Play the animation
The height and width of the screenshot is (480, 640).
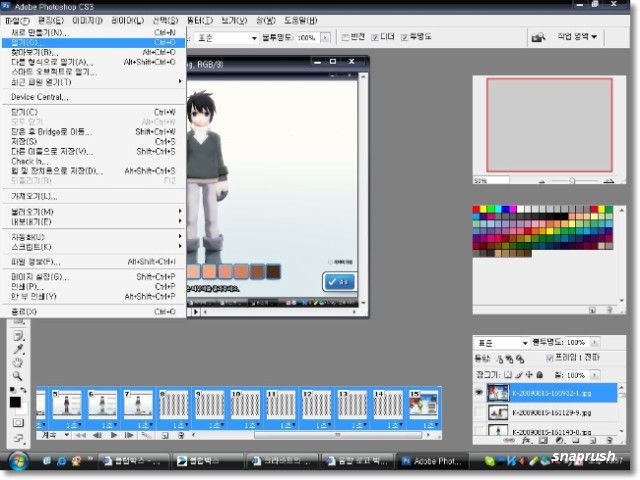coord(114,436)
